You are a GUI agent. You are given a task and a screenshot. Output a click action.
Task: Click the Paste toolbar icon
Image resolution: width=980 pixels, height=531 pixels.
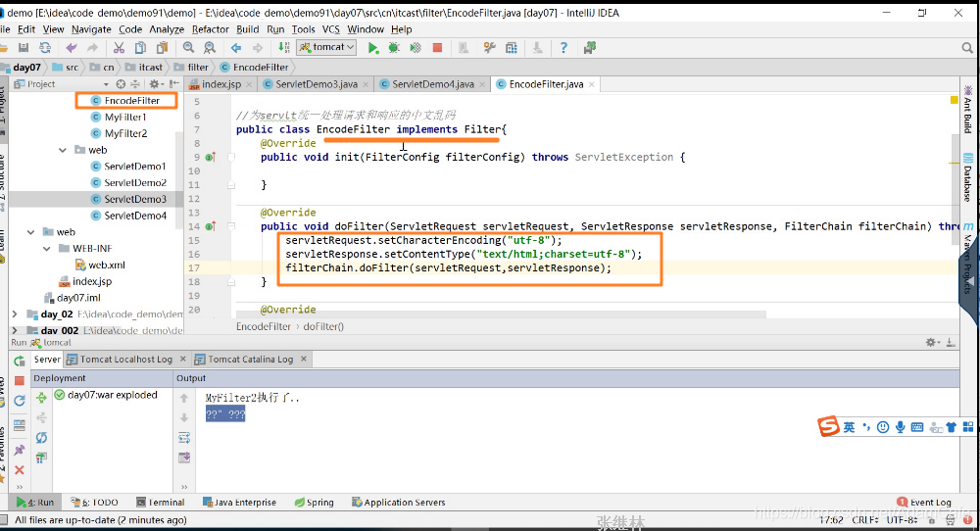[x=162, y=47]
